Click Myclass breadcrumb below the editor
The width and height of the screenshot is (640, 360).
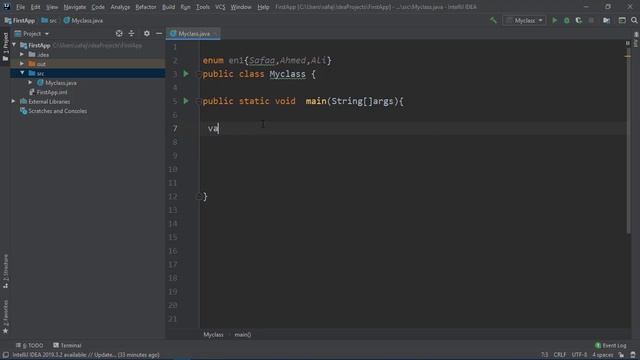(213, 335)
